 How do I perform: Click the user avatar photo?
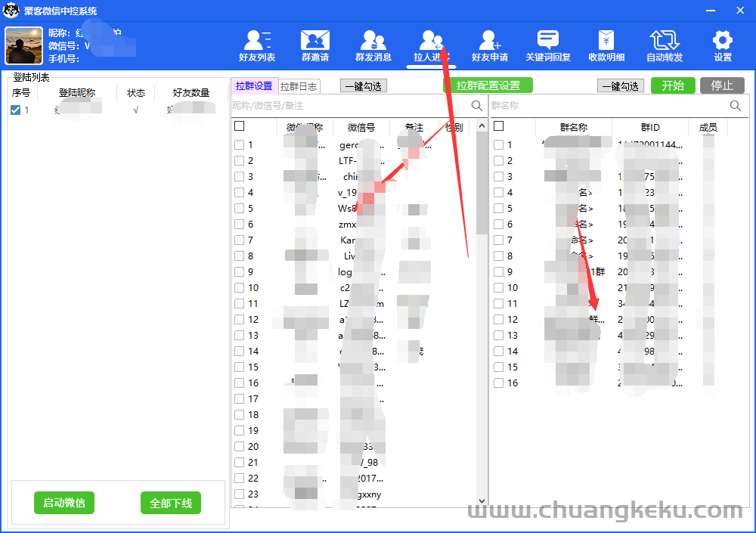point(23,45)
